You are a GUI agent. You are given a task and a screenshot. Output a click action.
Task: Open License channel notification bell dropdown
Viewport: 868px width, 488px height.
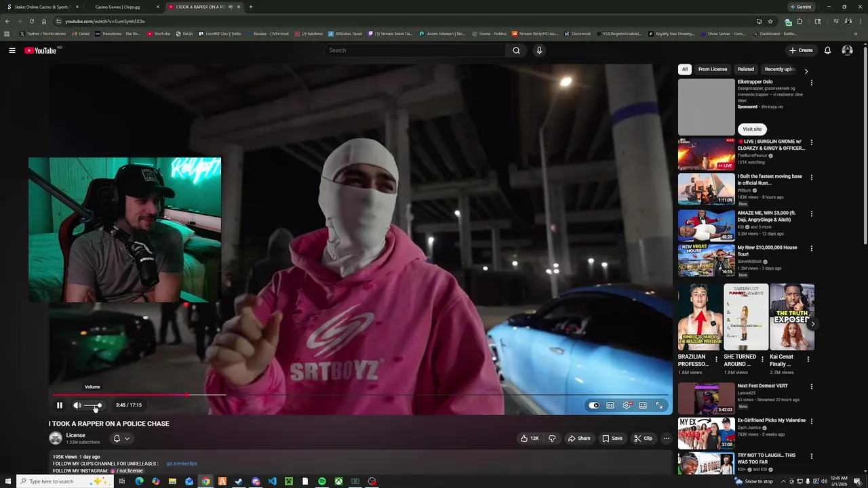click(x=121, y=439)
